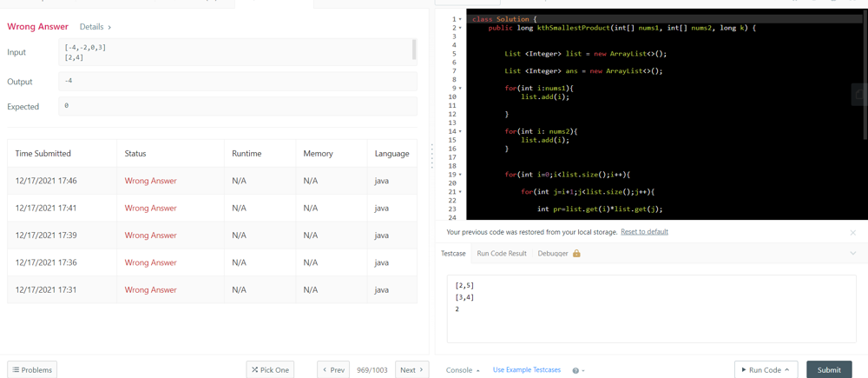The width and height of the screenshot is (868, 378).
Task: Go to the Next problem
Action: [411, 370]
